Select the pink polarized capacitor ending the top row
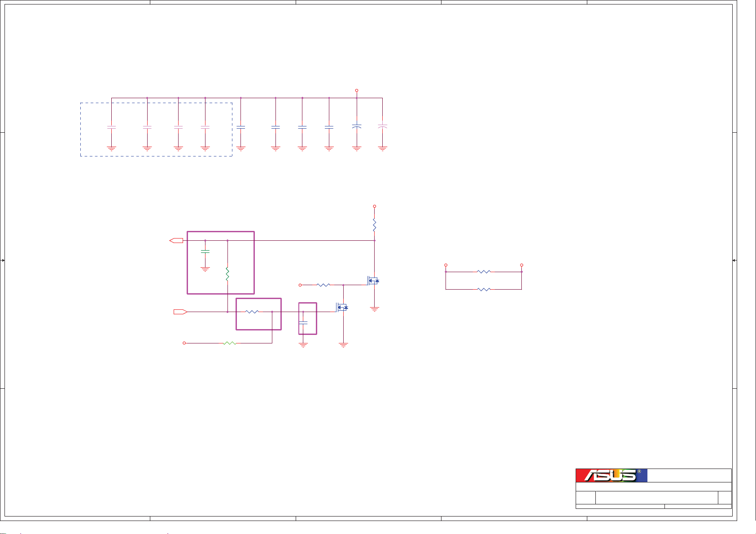This screenshot has height=534, width=756. (x=382, y=126)
